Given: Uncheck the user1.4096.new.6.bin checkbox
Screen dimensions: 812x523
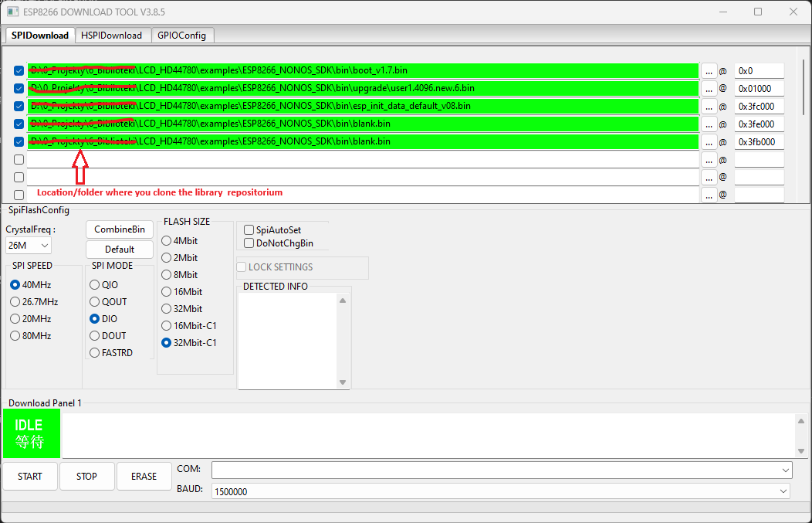Looking at the screenshot, I should click(19, 88).
